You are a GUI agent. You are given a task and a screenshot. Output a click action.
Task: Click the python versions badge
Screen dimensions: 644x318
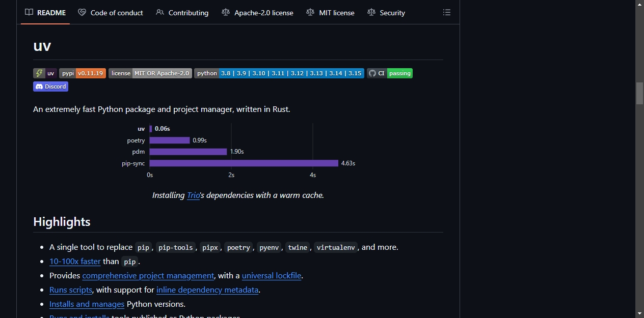(x=279, y=73)
